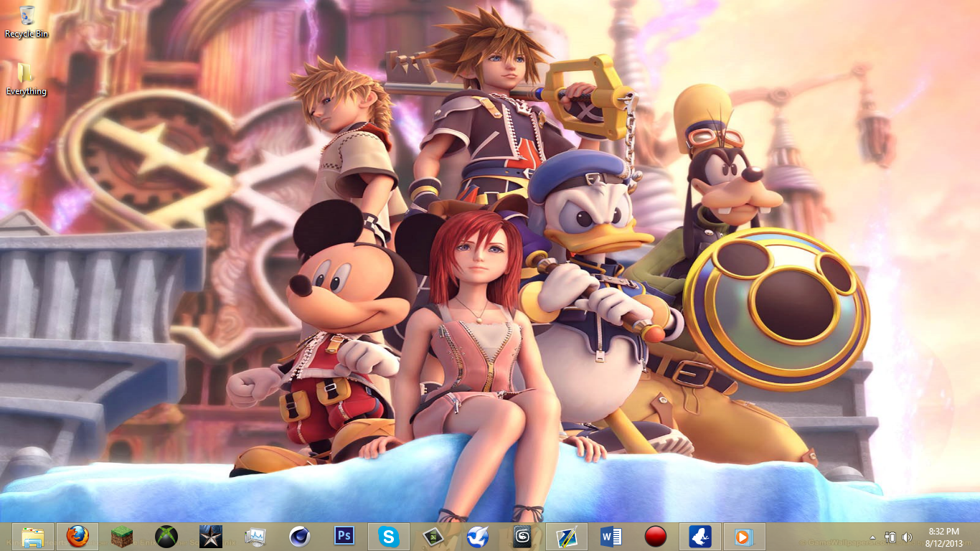Launch Firefox from the taskbar
The image size is (980, 551).
point(77,537)
